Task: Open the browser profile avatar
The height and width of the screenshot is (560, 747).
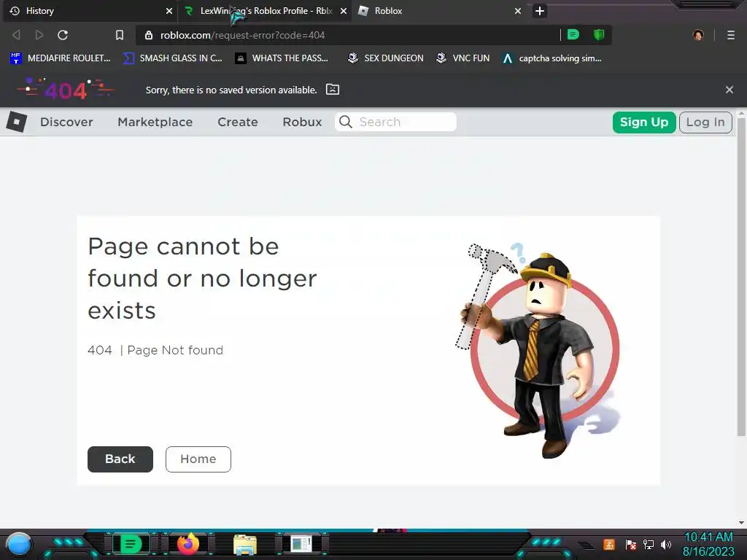Action: [698, 35]
